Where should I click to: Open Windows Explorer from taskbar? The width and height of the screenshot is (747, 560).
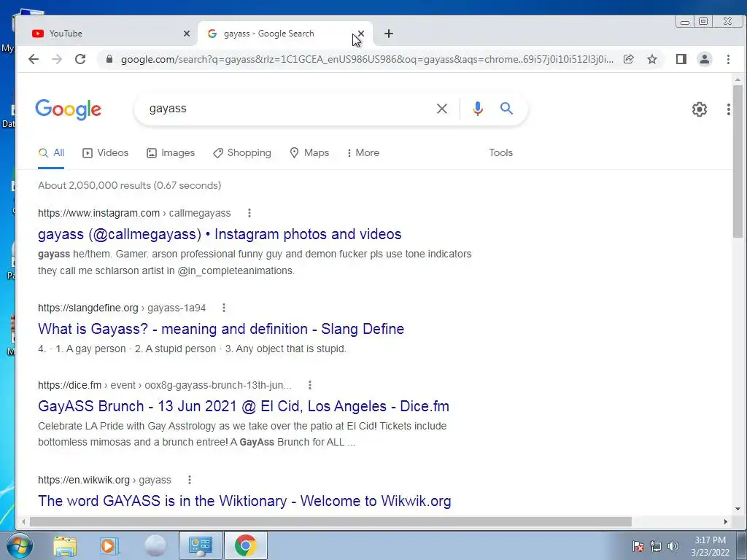(x=65, y=545)
